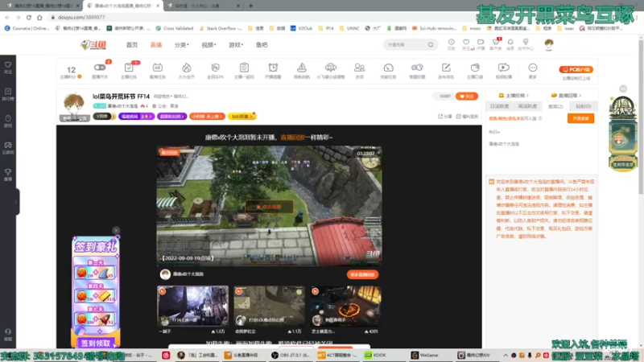
Task: Click the 直播回放 orange link in player
Action: click(x=292, y=137)
